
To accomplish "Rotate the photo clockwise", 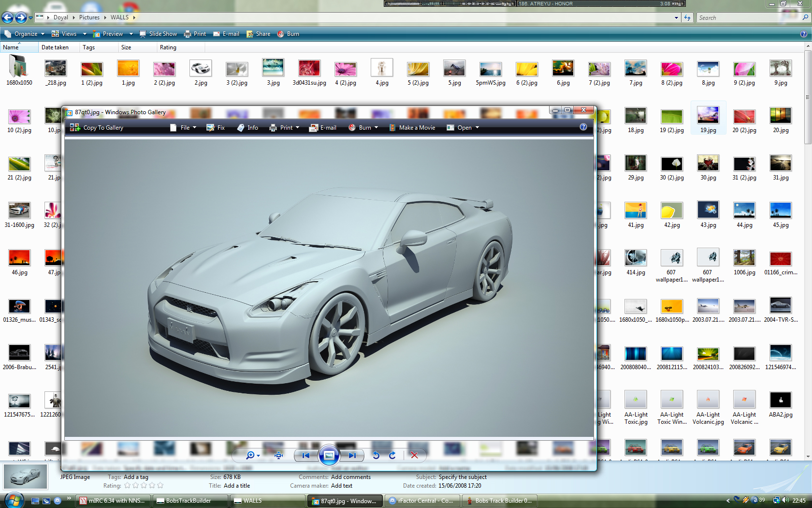I will pos(392,455).
